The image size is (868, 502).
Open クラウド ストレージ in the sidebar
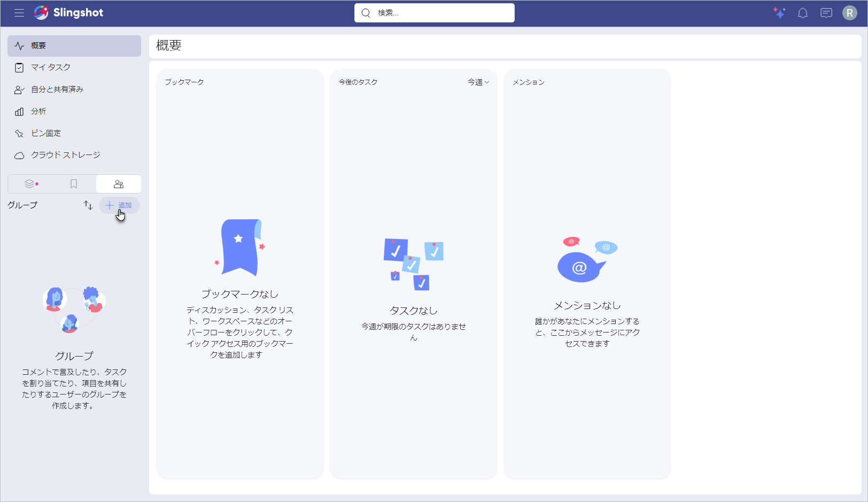point(74,155)
